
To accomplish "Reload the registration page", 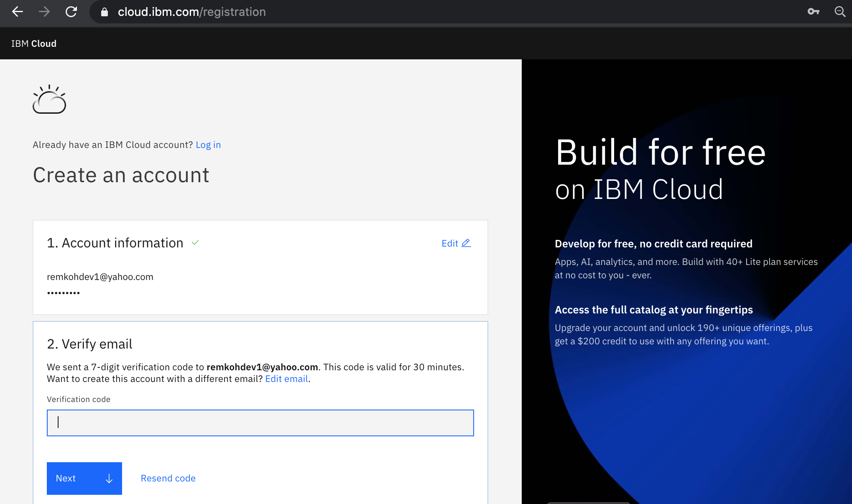I will (71, 12).
